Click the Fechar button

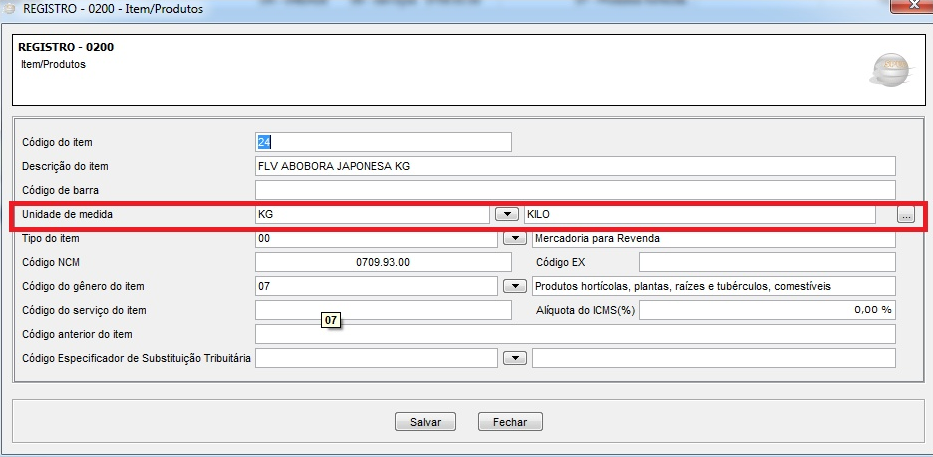coord(510,422)
